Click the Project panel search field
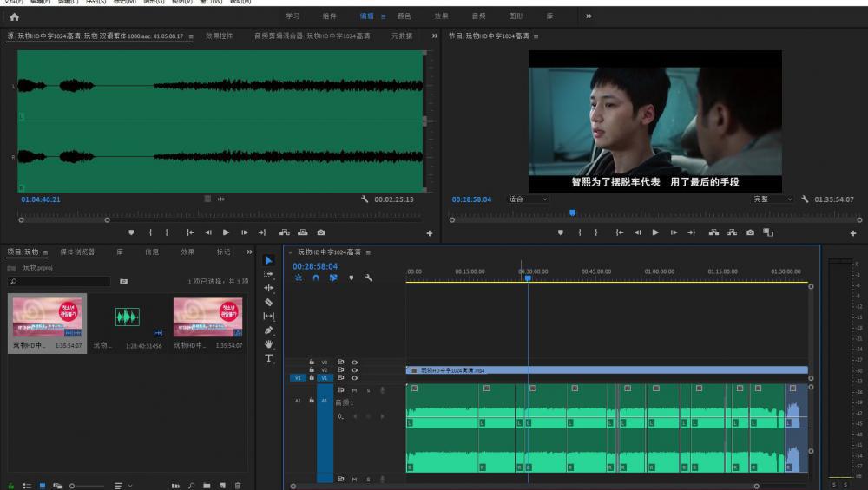Viewport: 868px width, 490px height. (59, 282)
